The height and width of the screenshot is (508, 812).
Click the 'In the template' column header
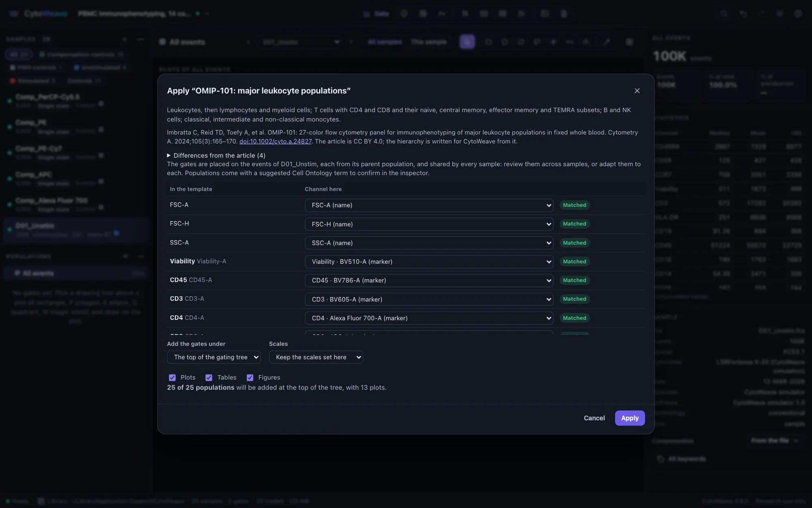coord(191,189)
